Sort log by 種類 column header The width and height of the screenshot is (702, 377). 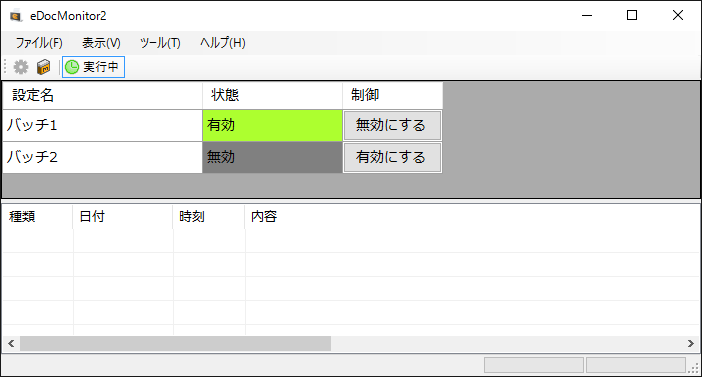point(38,217)
